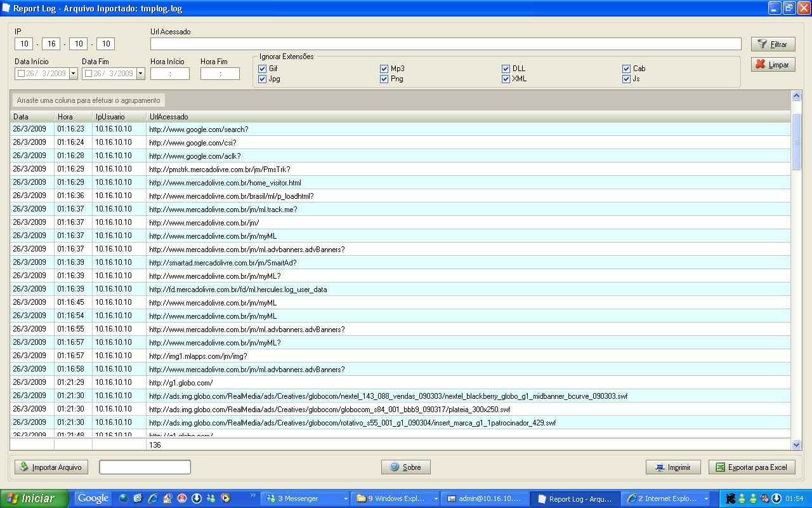Click the Imprimir button

[x=672, y=467]
